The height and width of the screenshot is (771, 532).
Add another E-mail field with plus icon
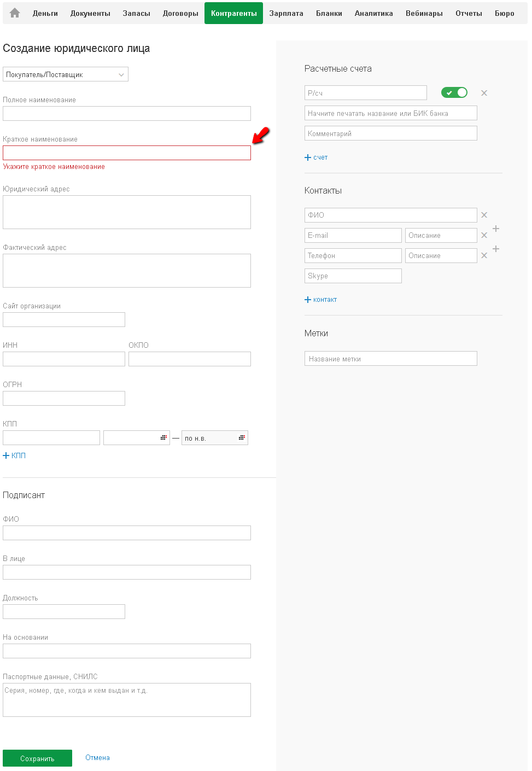coord(496,229)
